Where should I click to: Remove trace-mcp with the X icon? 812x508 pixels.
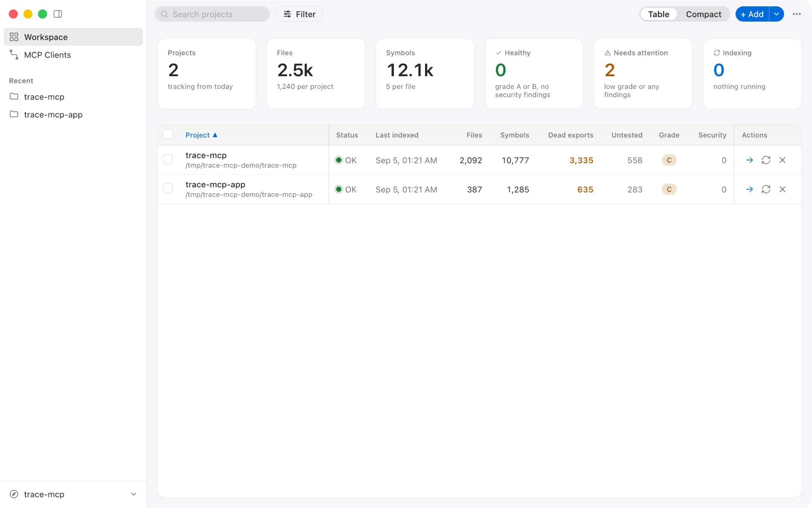pos(782,160)
